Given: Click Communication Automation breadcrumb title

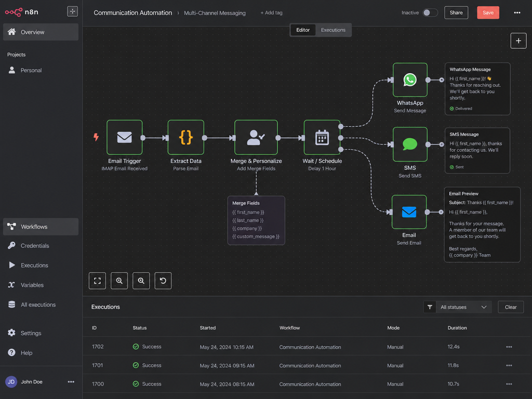Looking at the screenshot, I should click(x=132, y=12).
